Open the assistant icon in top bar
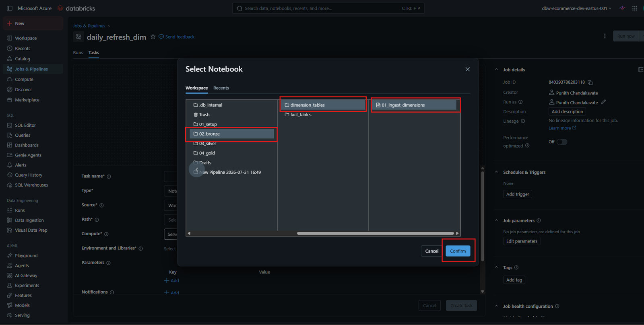Screen dimensions: 644x325 (x=622, y=8)
